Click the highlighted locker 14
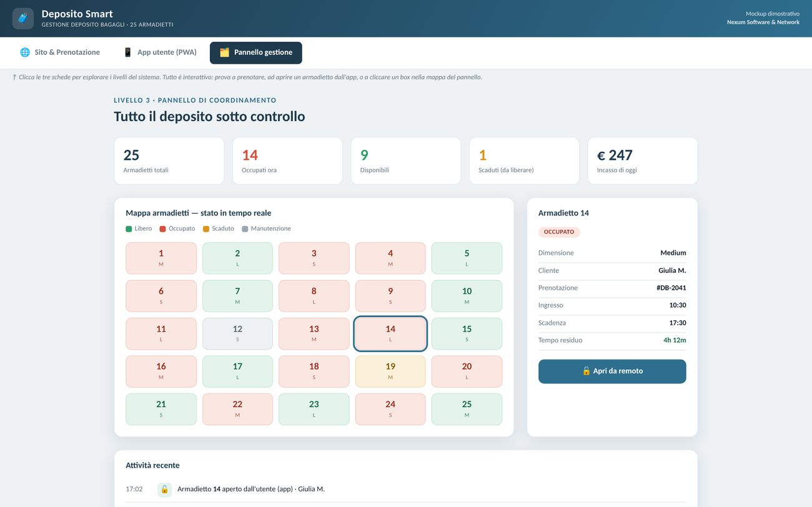Screen dimensions: 812x507 point(390,334)
